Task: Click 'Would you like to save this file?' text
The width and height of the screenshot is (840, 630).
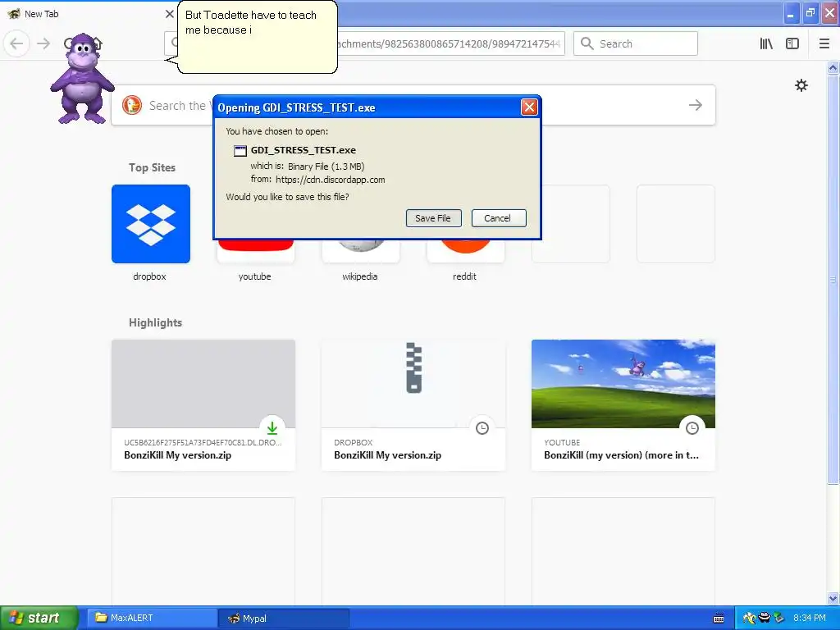Action: [287, 197]
